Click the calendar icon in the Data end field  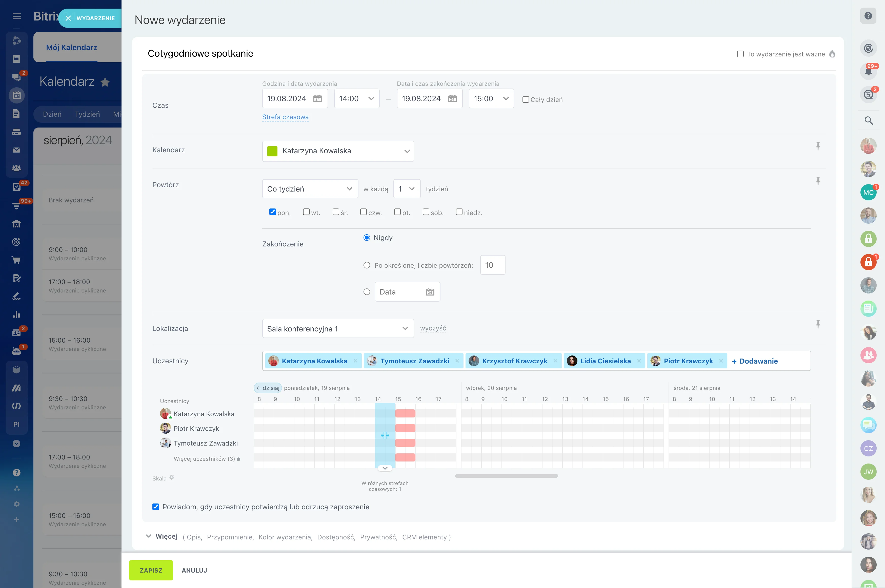430,292
